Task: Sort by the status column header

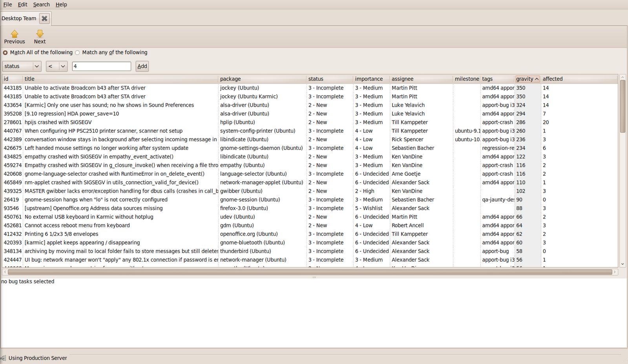Action: coord(330,79)
